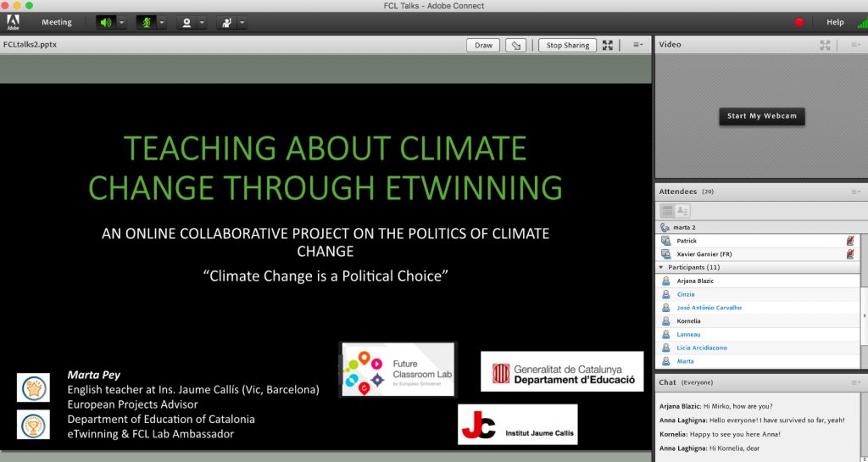Click the raise hand status icon
The image size is (868, 462).
pos(226,22)
